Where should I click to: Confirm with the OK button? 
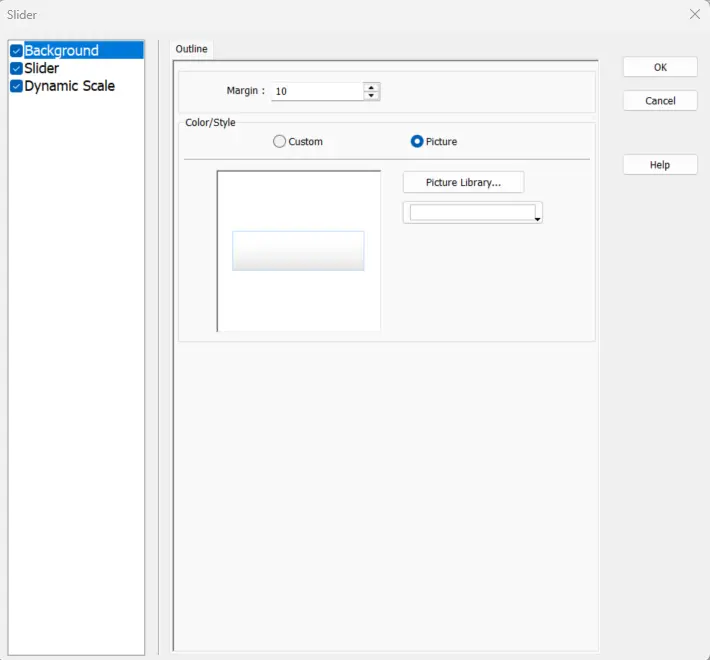[660, 67]
